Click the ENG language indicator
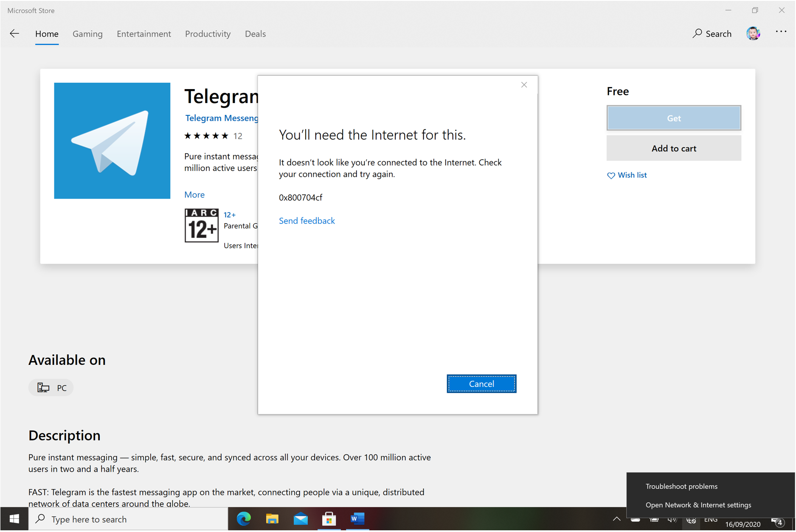The width and height of the screenshot is (796, 532). pyautogui.click(x=711, y=520)
